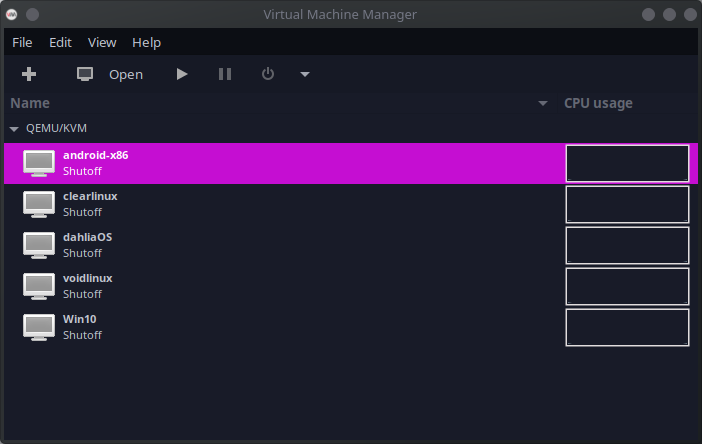This screenshot has width=702, height=444.
Task: Select the dahliaOS monitor icon
Action: (39, 245)
